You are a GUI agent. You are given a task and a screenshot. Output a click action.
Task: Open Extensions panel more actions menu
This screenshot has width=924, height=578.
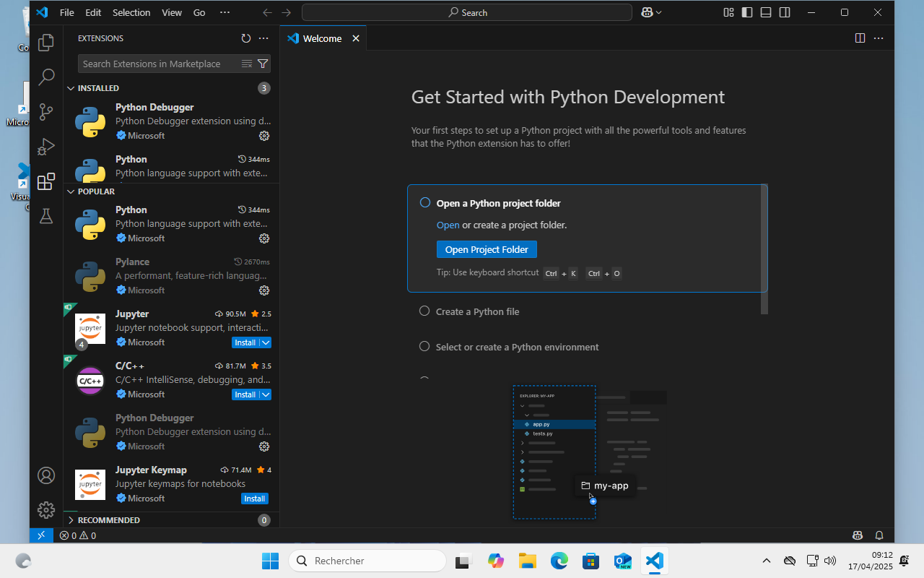click(263, 38)
